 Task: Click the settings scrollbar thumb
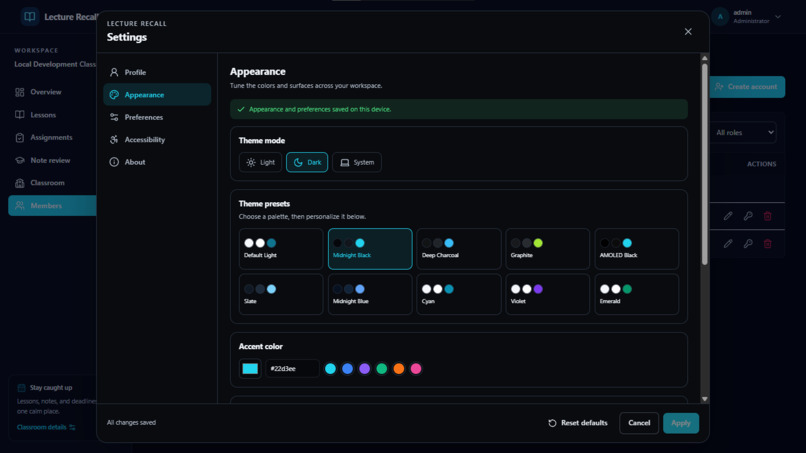click(705, 165)
